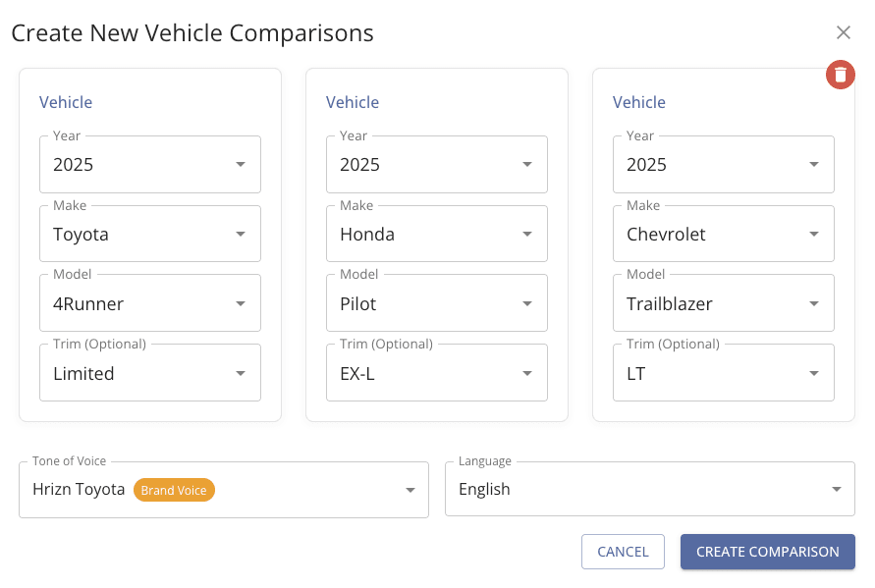875x588 pixels.
Task: Click the orange Brand Voice badge
Action: (174, 490)
